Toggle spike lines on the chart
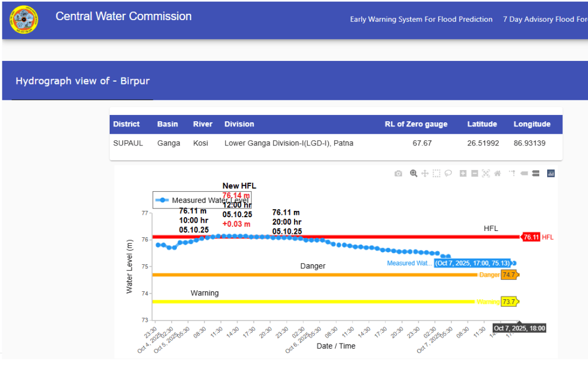The width and height of the screenshot is (588, 374). [x=512, y=173]
